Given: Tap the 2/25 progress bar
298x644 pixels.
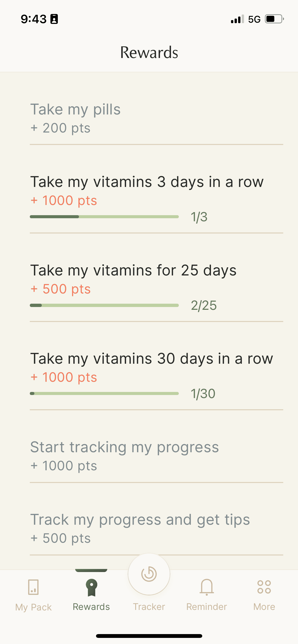Looking at the screenshot, I should pyautogui.click(x=104, y=305).
